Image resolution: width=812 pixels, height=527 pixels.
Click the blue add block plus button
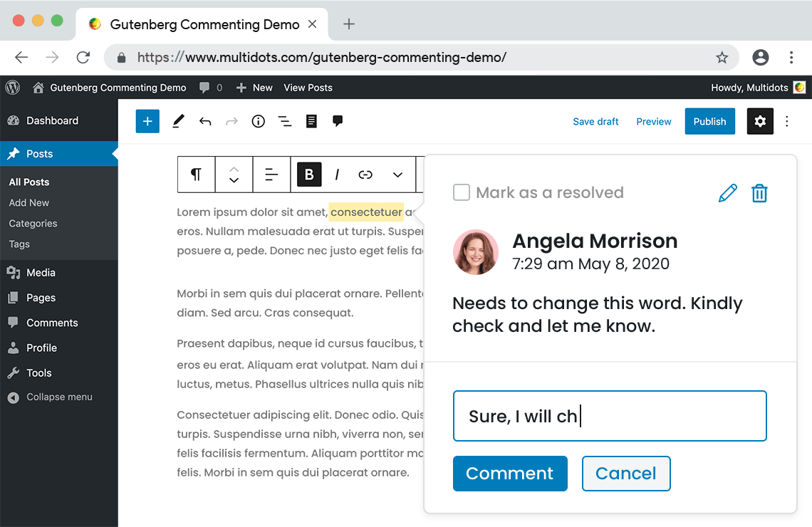point(147,122)
